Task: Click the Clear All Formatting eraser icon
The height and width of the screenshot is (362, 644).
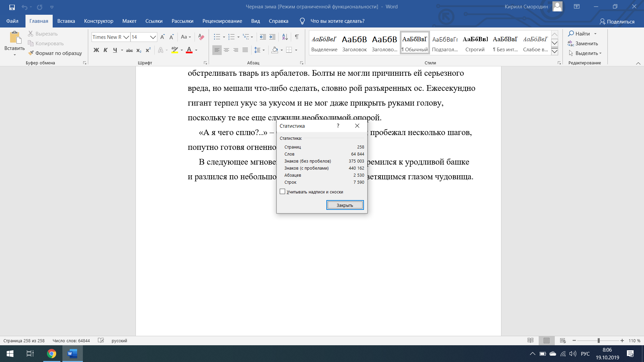Action: click(x=201, y=37)
